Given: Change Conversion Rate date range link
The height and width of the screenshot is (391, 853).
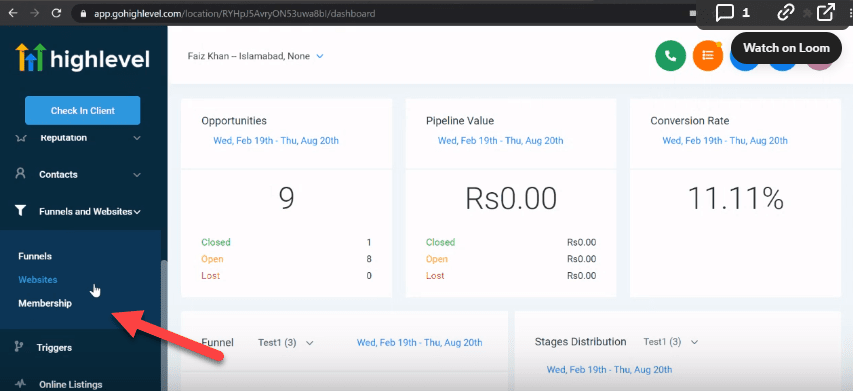Looking at the screenshot, I should coord(725,140).
